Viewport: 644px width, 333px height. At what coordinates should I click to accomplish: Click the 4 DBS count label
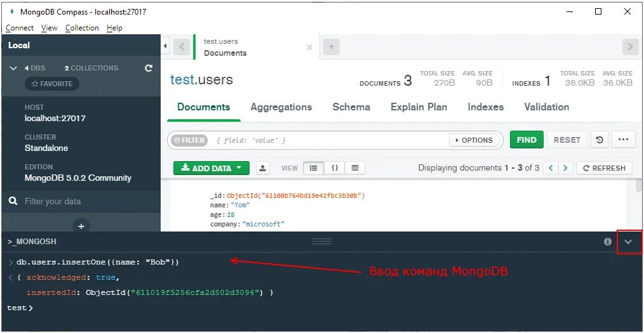35,68
